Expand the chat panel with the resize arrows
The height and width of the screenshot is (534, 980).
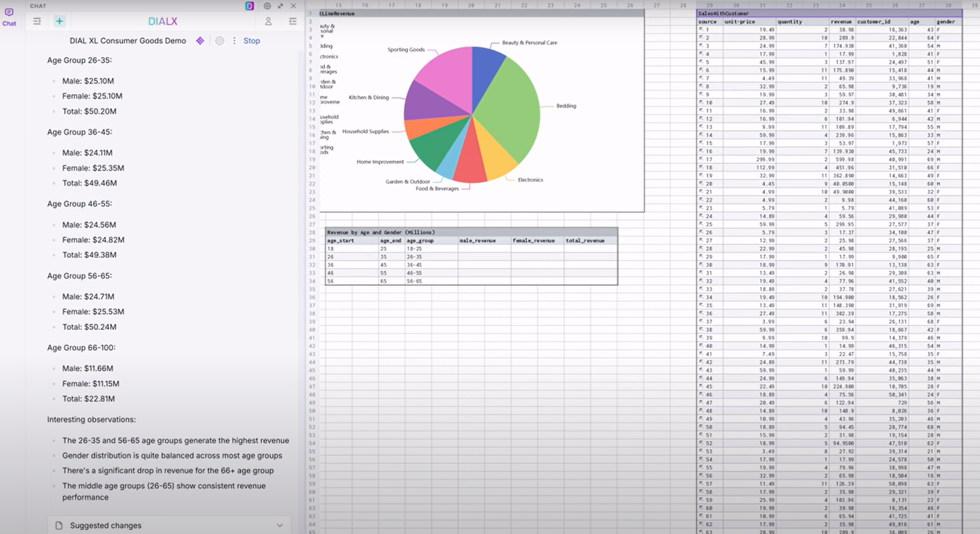[280, 6]
